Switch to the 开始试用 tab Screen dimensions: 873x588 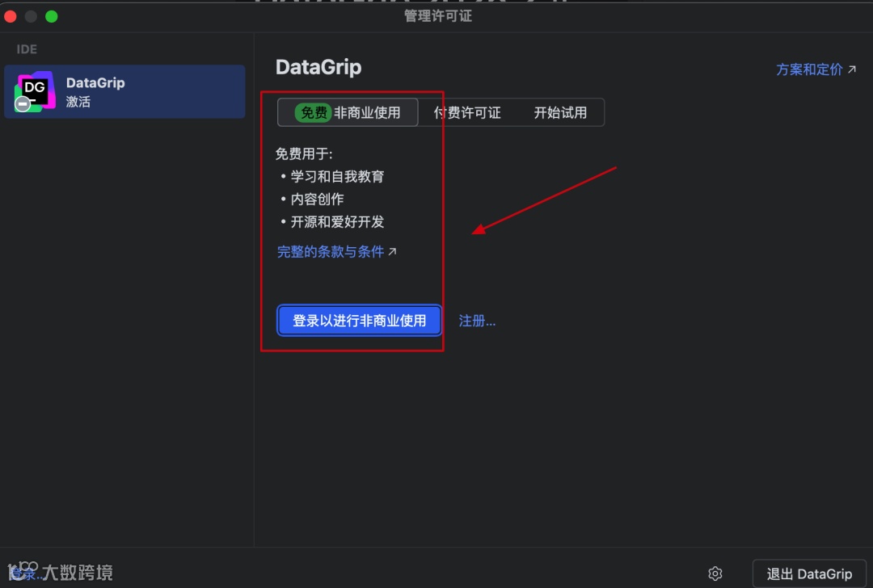point(560,112)
